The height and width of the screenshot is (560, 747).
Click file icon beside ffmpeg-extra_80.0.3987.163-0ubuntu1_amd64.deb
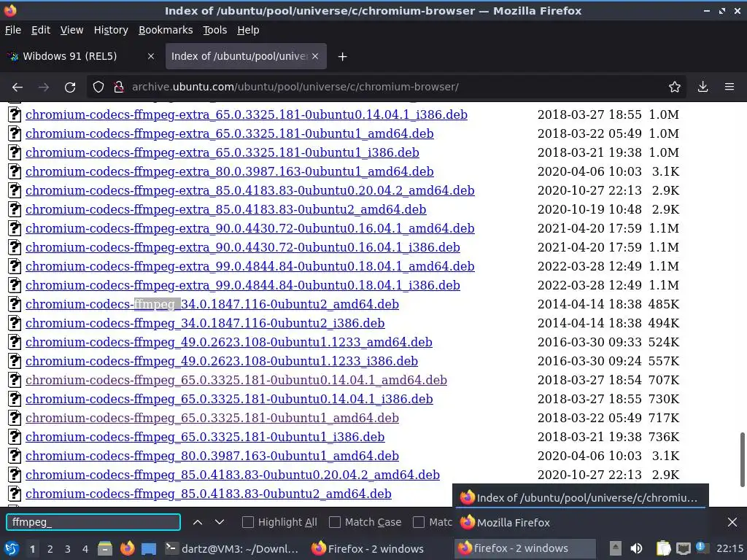pyautogui.click(x=15, y=171)
